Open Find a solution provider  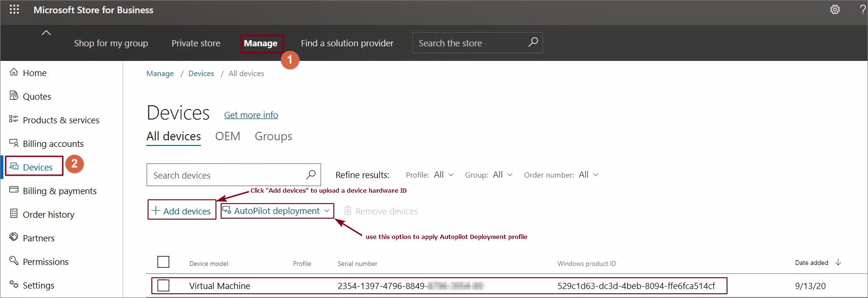point(347,43)
